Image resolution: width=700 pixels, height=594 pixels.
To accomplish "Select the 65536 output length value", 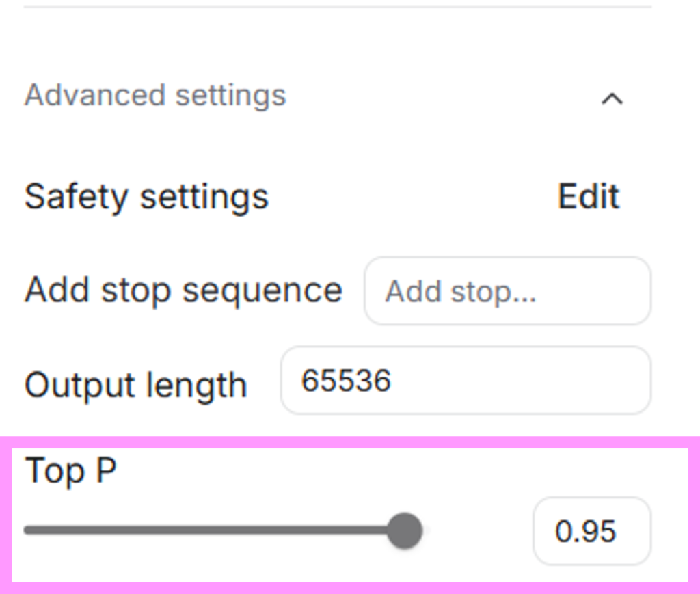I will (346, 381).
